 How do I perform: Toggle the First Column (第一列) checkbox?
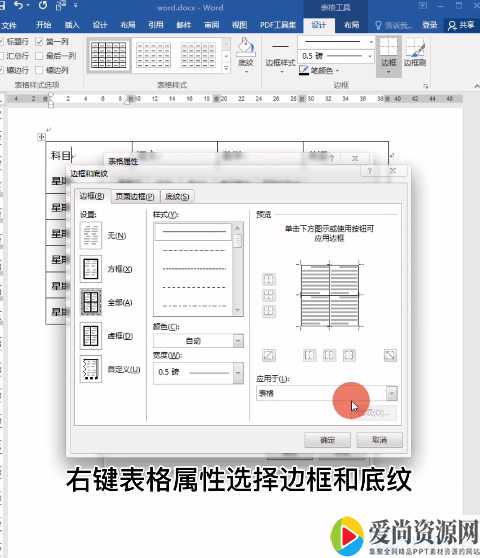coord(39,42)
